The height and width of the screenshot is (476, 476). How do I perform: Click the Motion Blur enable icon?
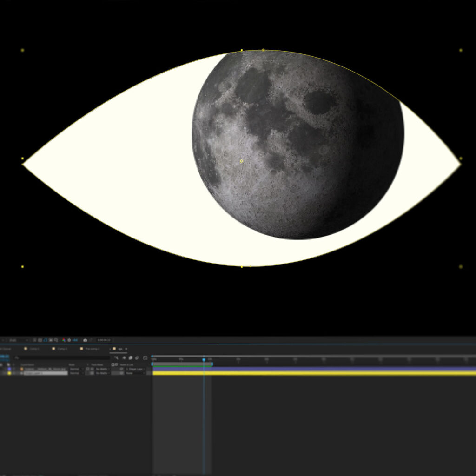137,358
